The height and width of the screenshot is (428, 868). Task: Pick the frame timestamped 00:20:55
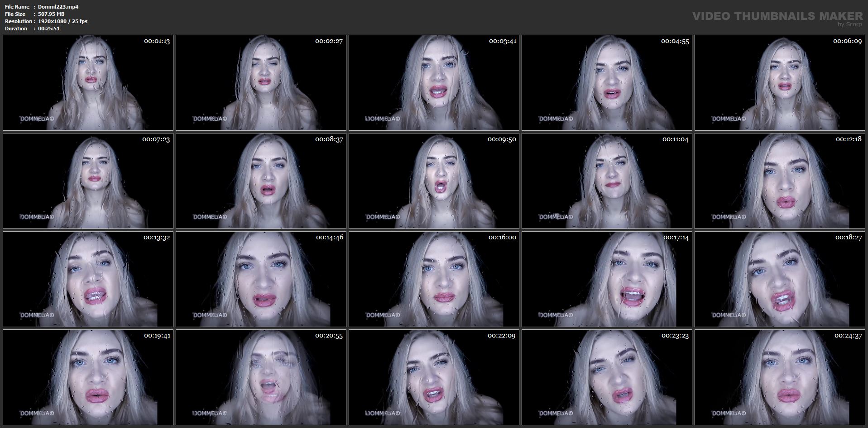tap(261, 377)
